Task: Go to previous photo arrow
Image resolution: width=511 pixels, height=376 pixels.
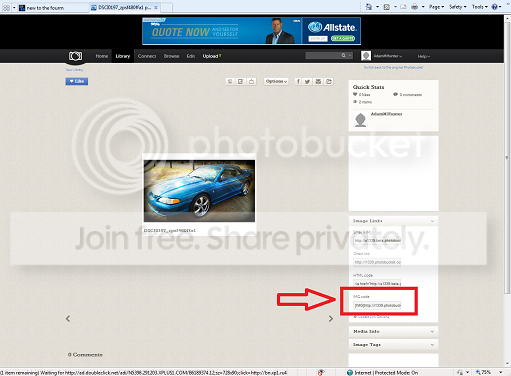Action: coord(68,319)
